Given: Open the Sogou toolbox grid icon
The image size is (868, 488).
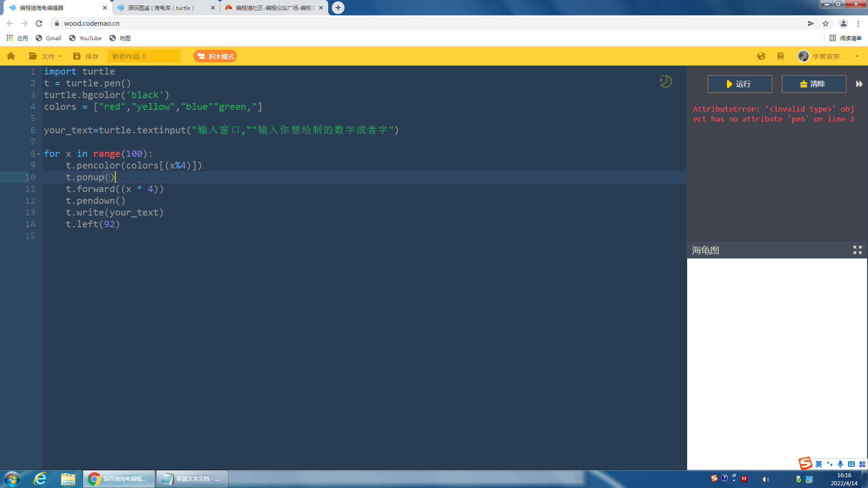Looking at the screenshot, I should (862, 464).
